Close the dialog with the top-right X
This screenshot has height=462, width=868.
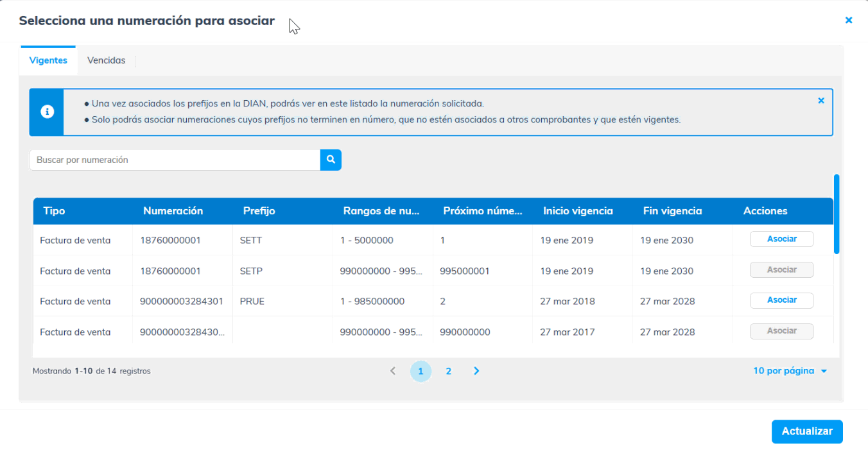pyautogui.click(x=848, y=21)
